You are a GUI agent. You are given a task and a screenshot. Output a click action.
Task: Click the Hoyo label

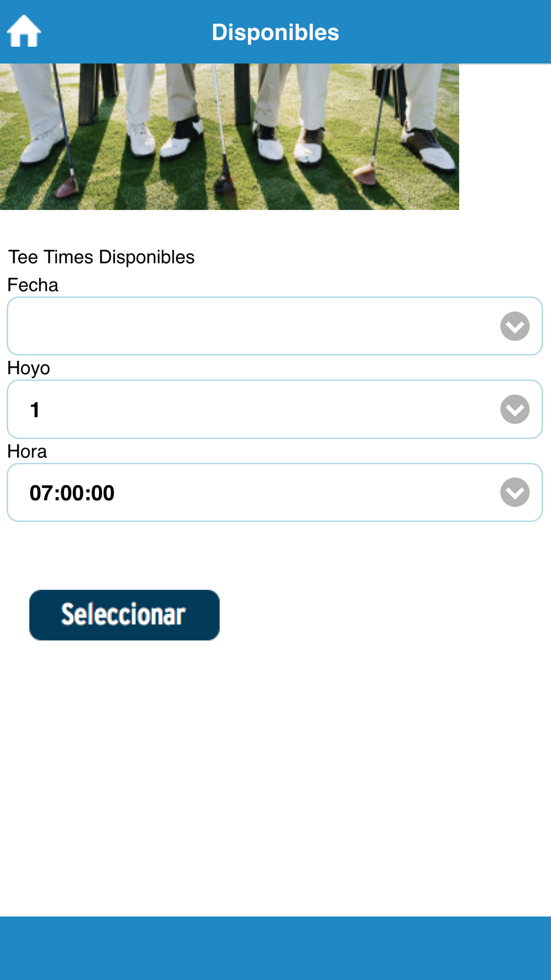click(x=29, y=368)
